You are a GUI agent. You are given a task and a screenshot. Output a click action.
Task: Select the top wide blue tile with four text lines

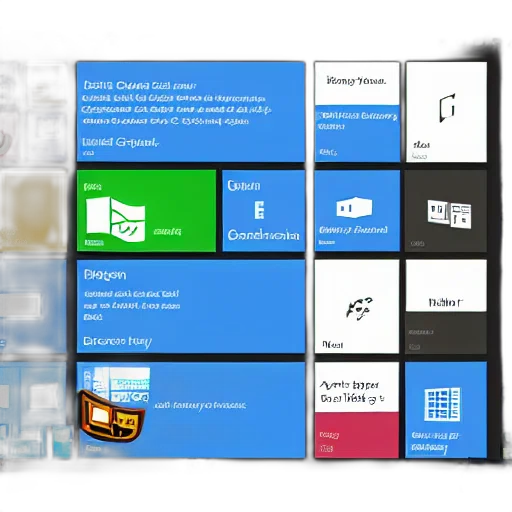tap(191, 112)
